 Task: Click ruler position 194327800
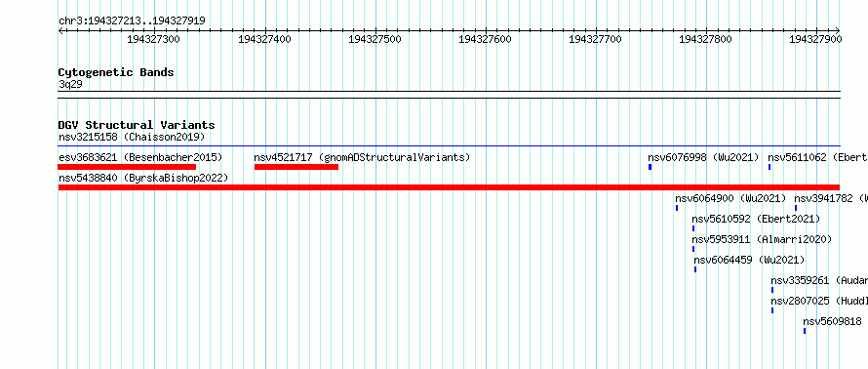point(705,39)
